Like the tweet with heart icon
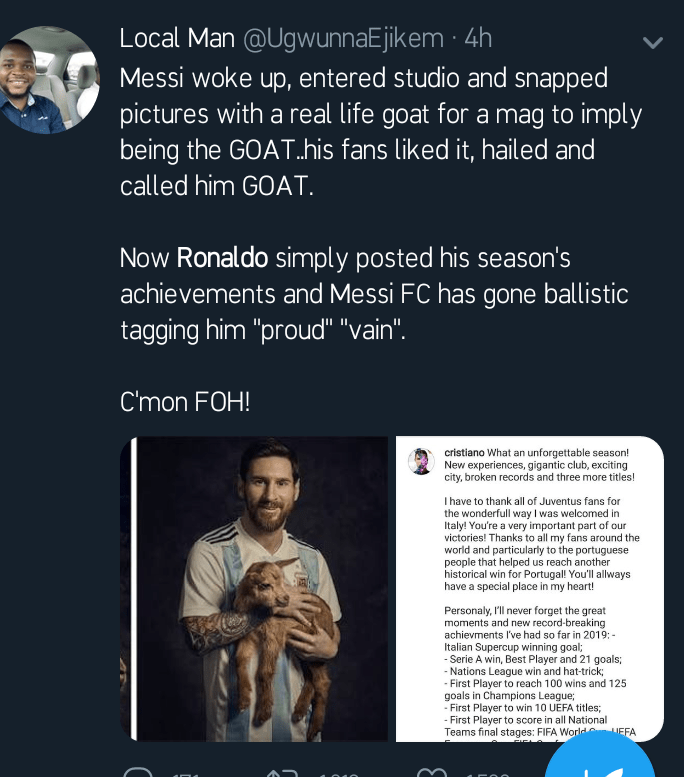This screenshot has height=777, width=684. coord(432,773)
